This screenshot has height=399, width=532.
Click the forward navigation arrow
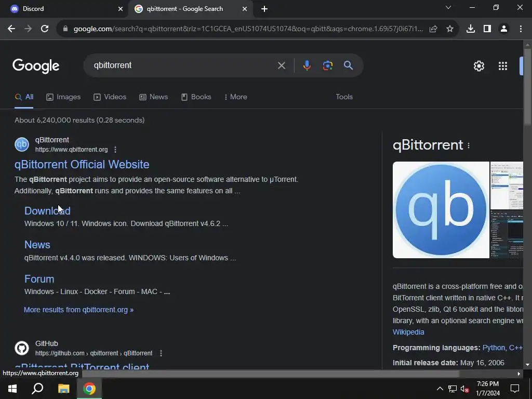(28, 29)
